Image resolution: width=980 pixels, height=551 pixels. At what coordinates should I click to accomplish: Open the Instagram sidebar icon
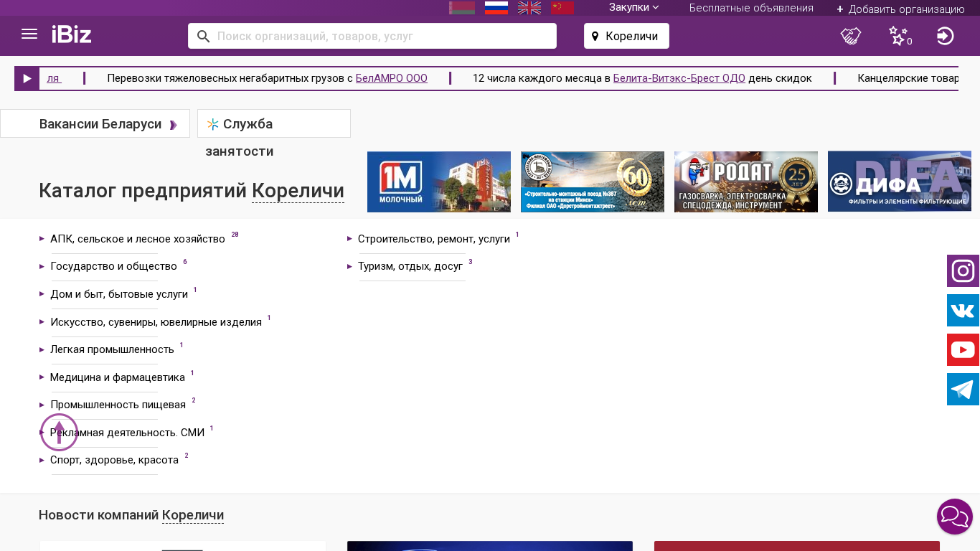(x=963, y=271)
